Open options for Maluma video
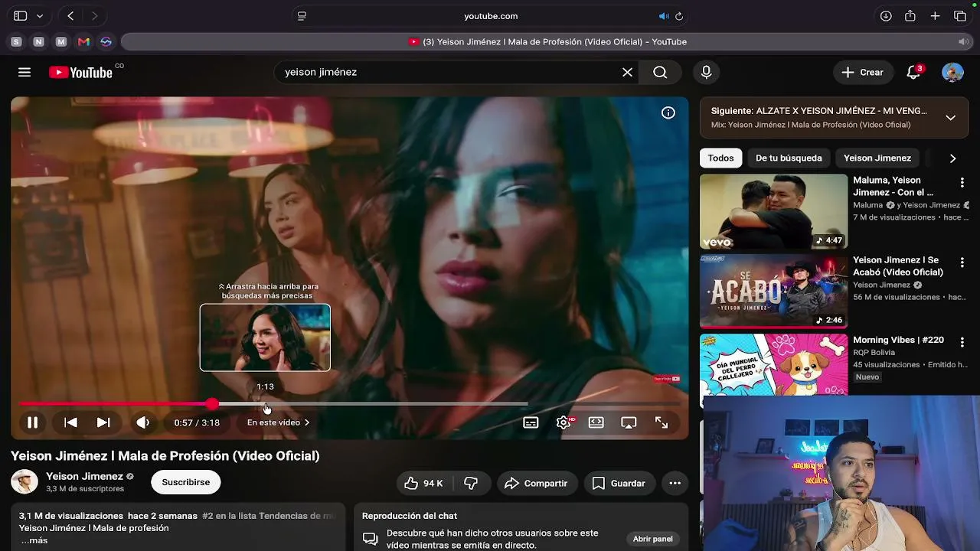Screen dimensions: 980x551 962,183
